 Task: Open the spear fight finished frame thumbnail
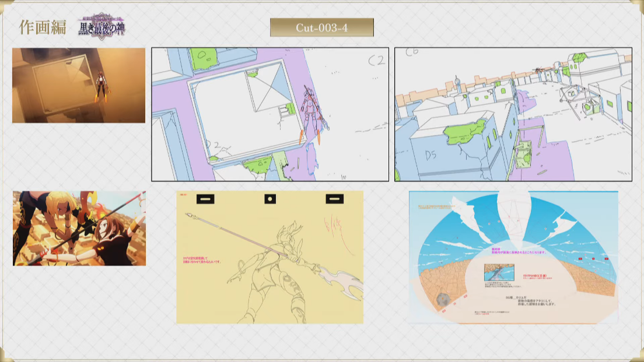click(79, 229)
